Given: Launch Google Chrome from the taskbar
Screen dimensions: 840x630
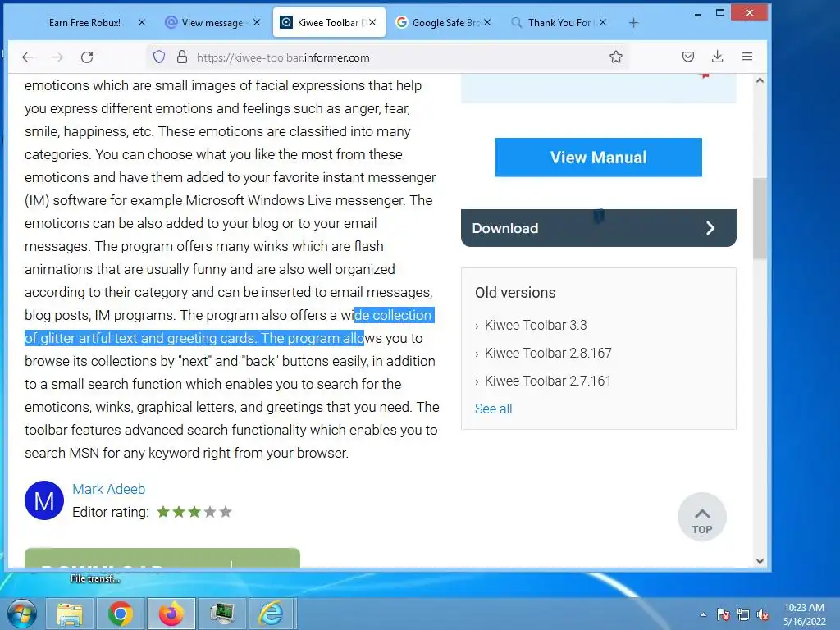Looking at the screenshot, I should pyautogui.click(x=120, y=614).
